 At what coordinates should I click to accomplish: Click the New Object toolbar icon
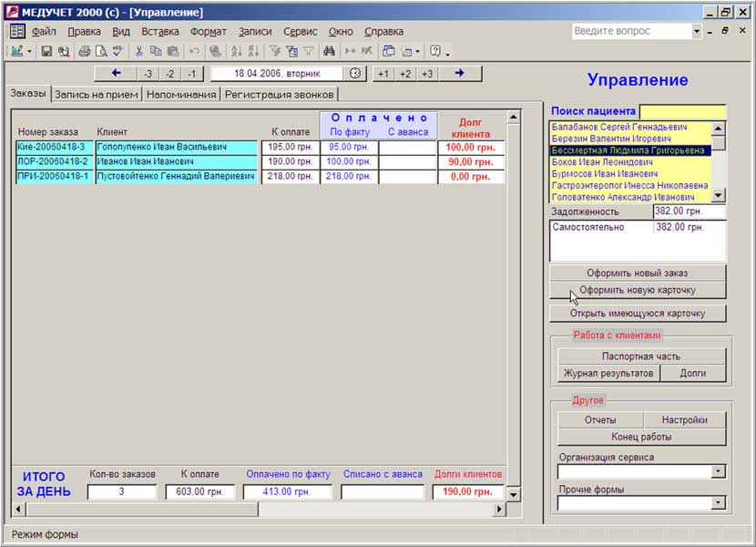[407, 51]
